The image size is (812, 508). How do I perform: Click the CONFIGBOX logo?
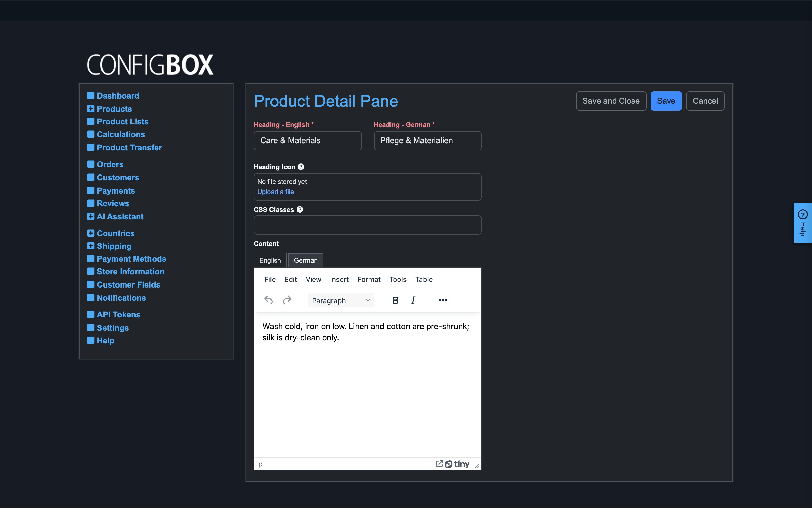pyautogui.click(x=150, y=65)
